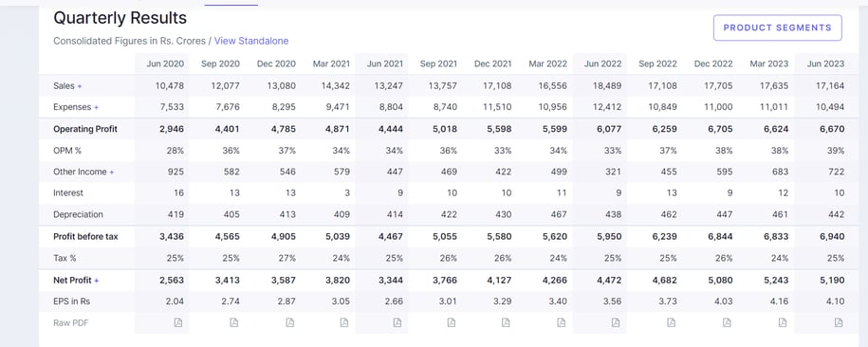Open the Dec 2020 Raw PDF icon
The width and height of the screenshot is (868, 347).
pyautogui.click(x=289, y=322)
